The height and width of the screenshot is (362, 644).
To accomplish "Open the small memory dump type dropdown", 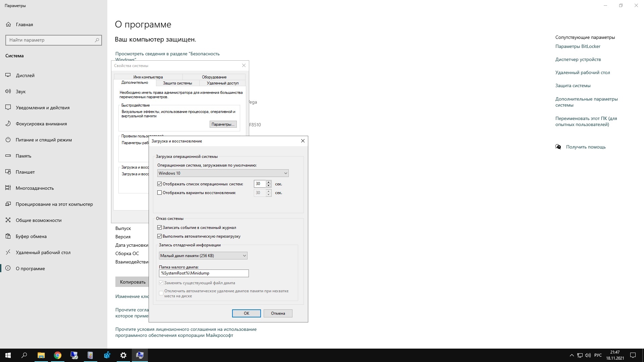I will pyautogui.click(x=203, y=256).
